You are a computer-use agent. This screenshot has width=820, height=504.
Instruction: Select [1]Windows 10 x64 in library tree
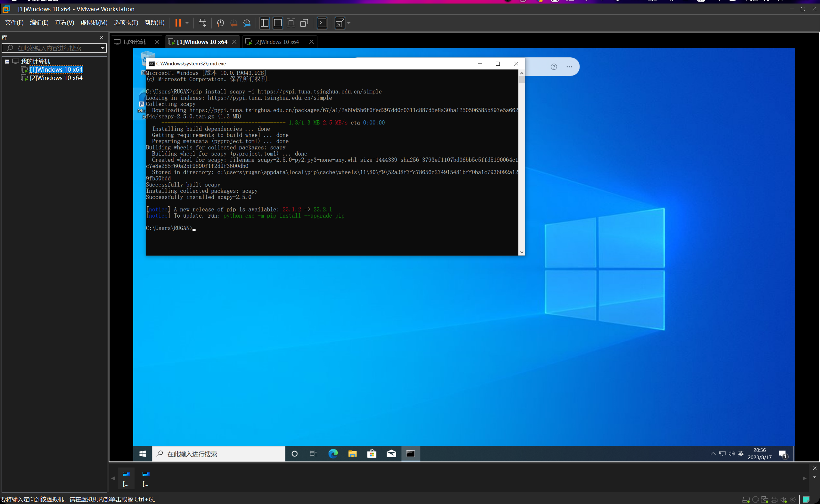pyautogui.click(x=56, y=69)
